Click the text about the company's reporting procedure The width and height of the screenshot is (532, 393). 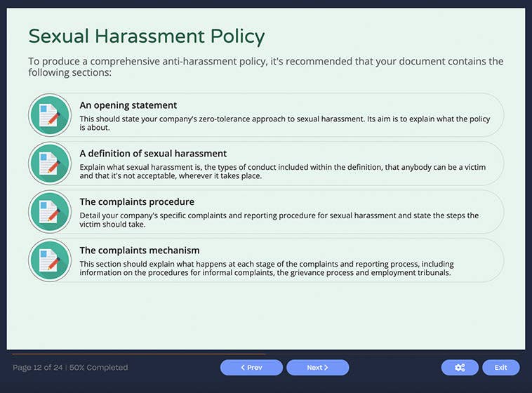click(x=279, y=220)
